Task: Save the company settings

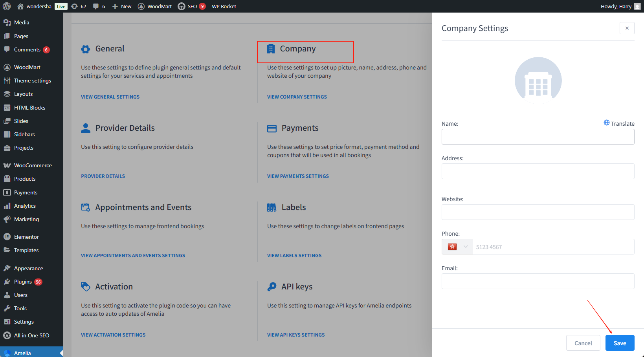Action: tap(620, 343)
